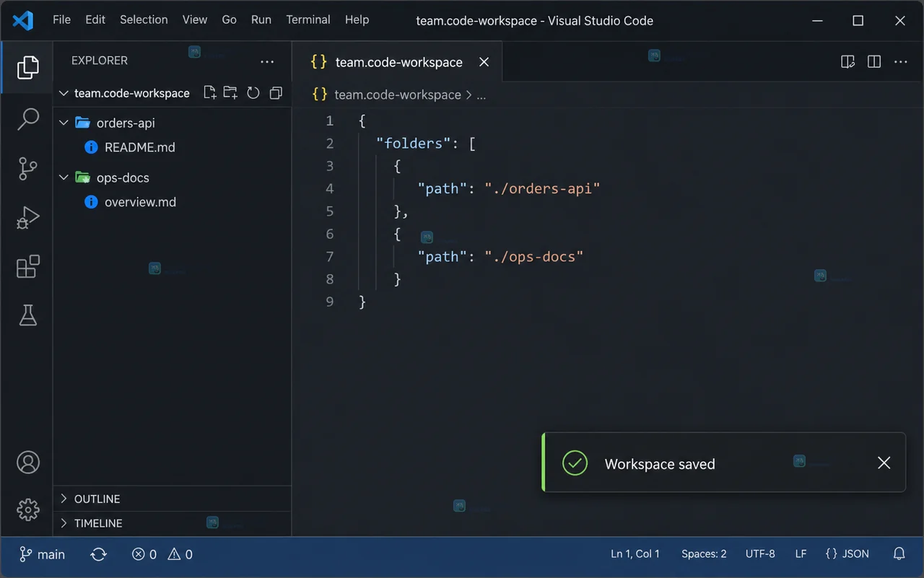Dismiss the Workspace saved notification
Viewport: 924px width, 578px height.
[884, 463]
